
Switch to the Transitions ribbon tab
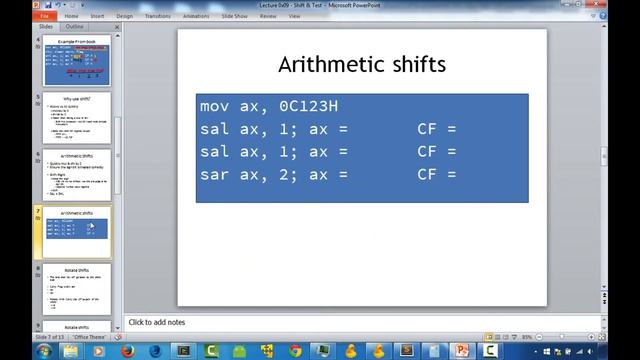(x=158, y=16)
